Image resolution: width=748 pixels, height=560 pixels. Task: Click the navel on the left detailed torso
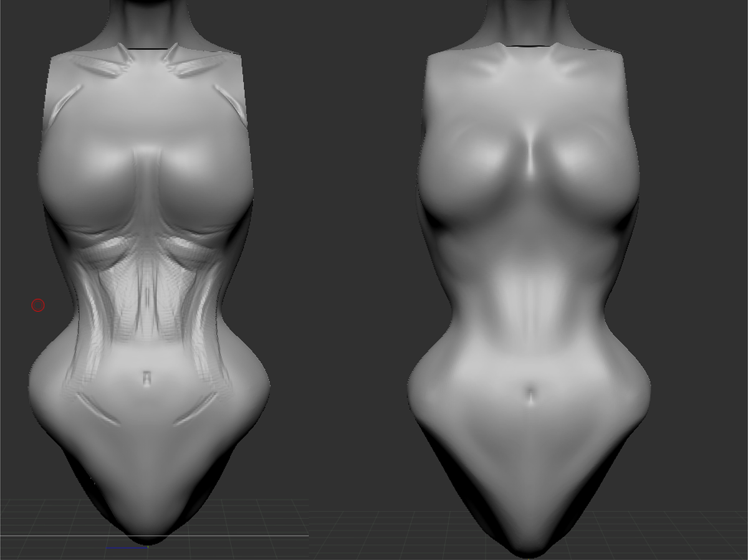[146, 379]
